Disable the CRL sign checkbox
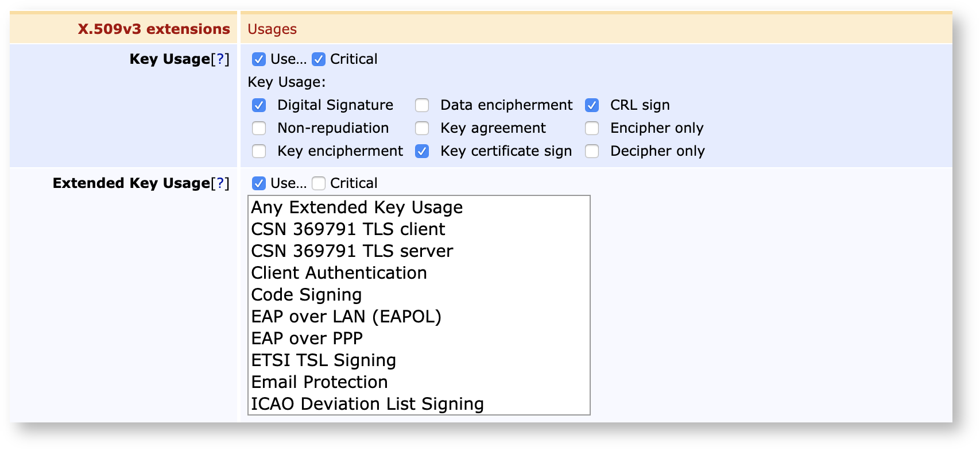This screenshot has height=450, width=980. [592, 105]
